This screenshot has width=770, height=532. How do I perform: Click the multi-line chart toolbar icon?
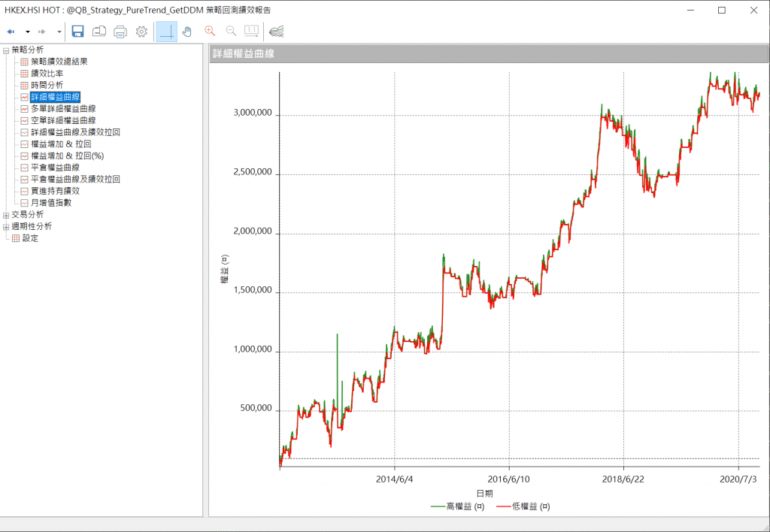[277, 32]
